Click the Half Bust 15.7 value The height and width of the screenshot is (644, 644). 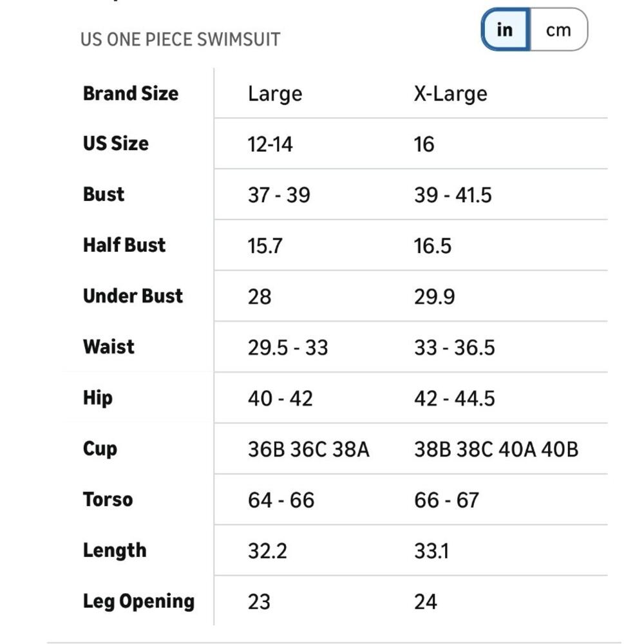(x=265, y=246)
